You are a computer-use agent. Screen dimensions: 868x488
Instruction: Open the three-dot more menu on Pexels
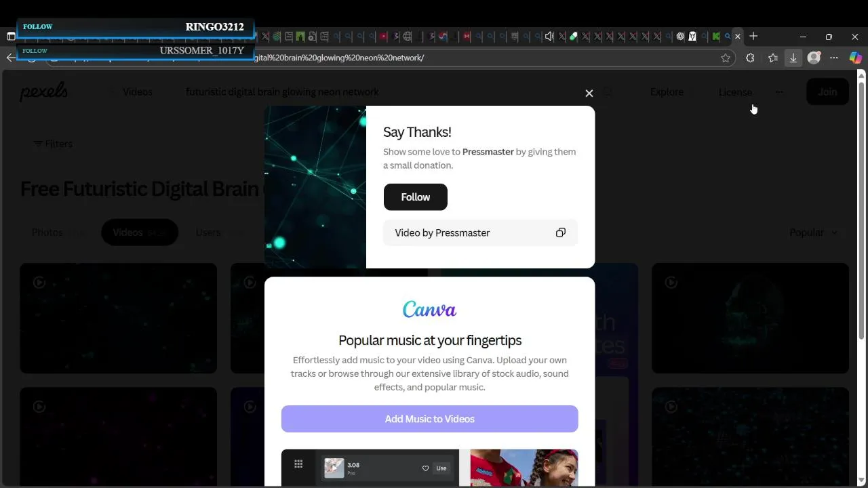(779, 92)
